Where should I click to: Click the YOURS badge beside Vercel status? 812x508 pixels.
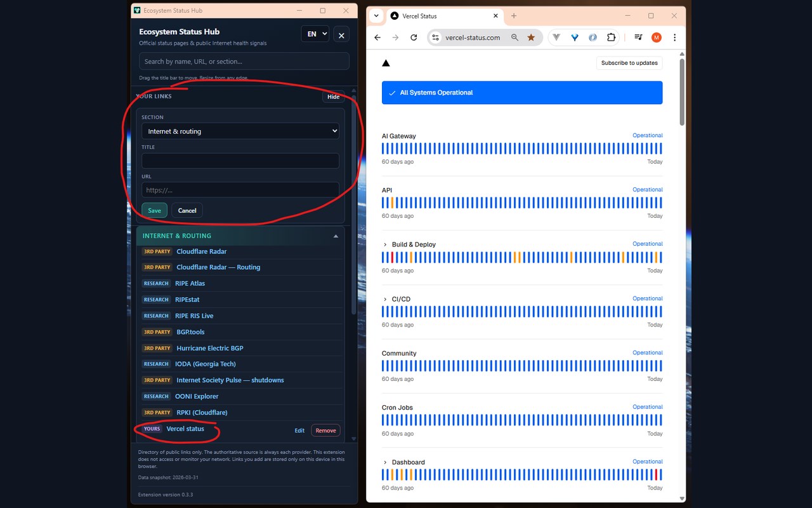point(152,429)
